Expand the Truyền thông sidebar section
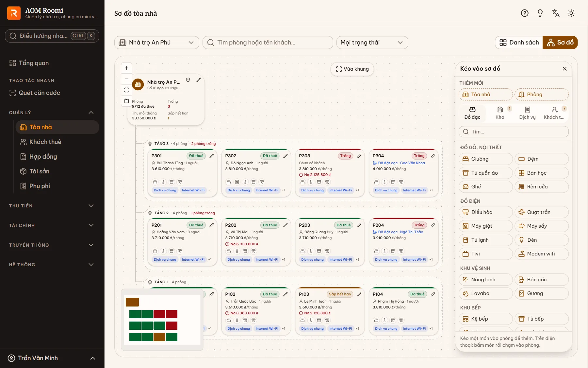 [x=52, y=245]
